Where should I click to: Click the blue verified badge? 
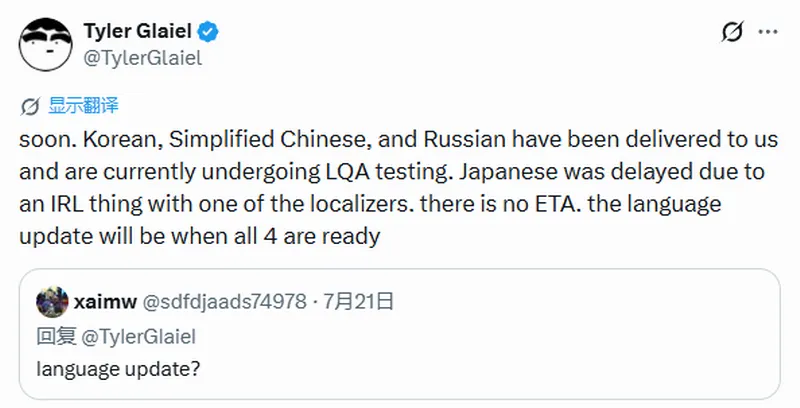208,32
